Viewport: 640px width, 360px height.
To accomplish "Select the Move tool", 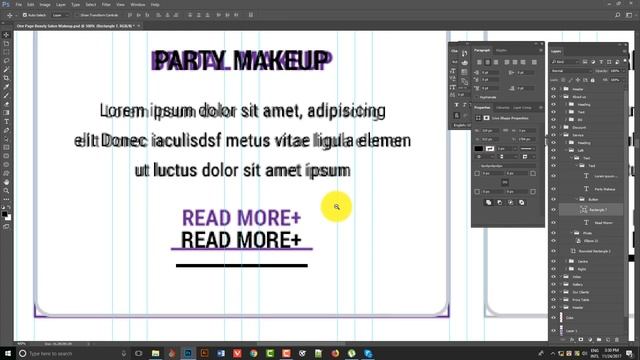I will click(x=6, y=35).
